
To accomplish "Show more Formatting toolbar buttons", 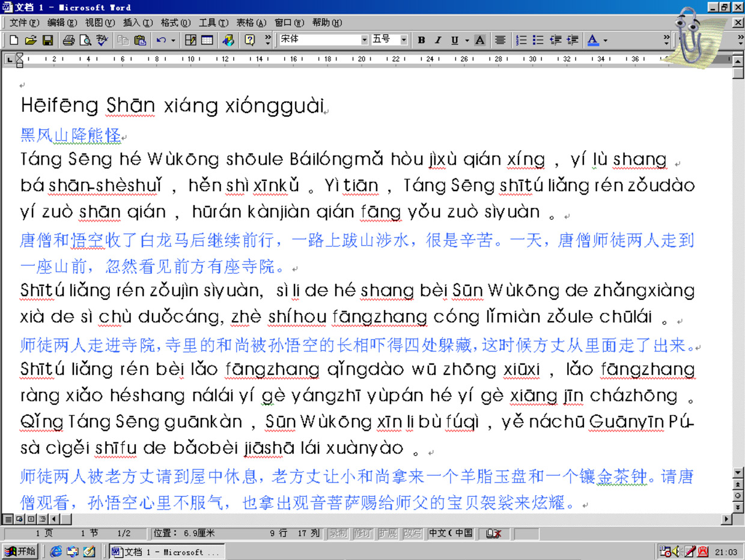I will (666, 40).
